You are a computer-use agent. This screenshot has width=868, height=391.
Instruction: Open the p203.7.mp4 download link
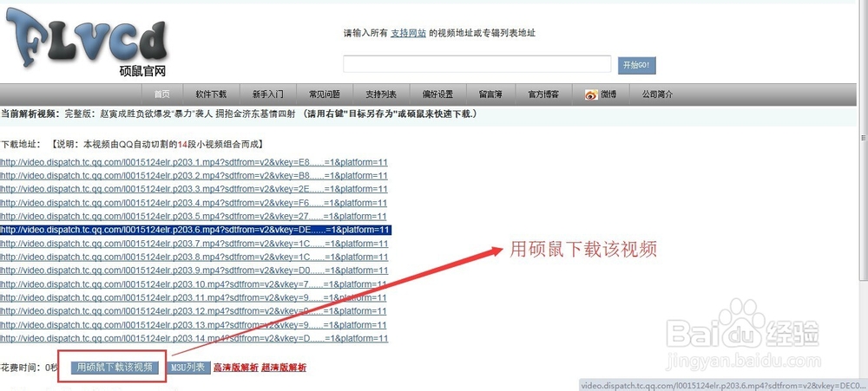click(194, 244)
